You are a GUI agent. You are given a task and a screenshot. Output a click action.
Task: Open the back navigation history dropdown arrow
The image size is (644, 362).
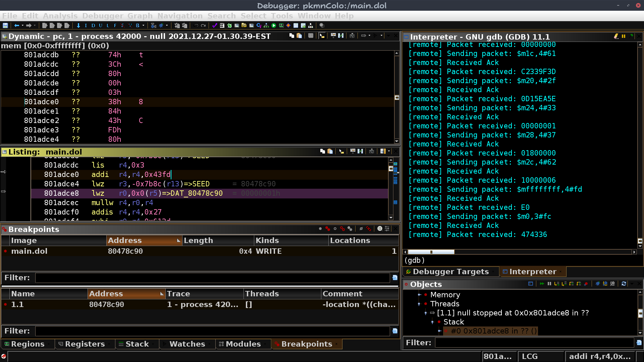click(22, 25)
